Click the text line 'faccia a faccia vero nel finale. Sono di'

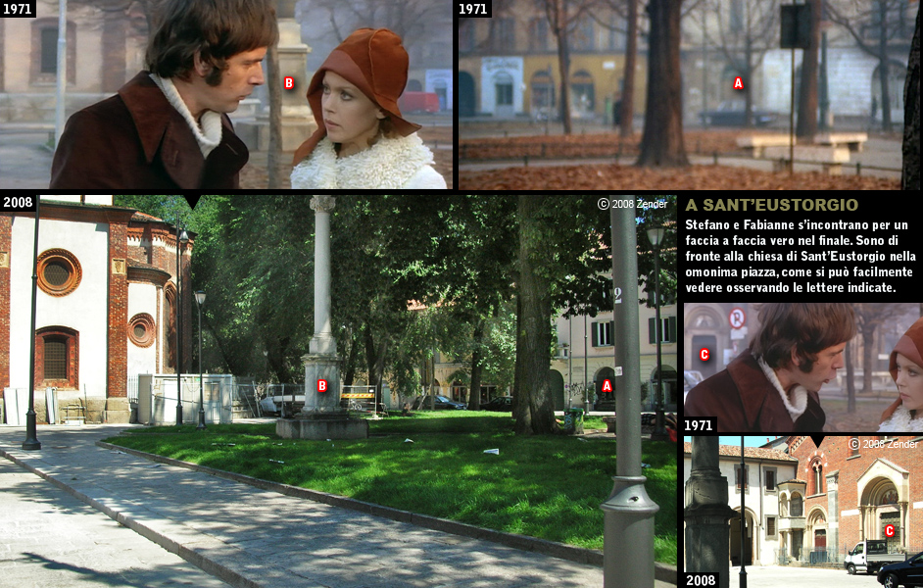point(792,240)
